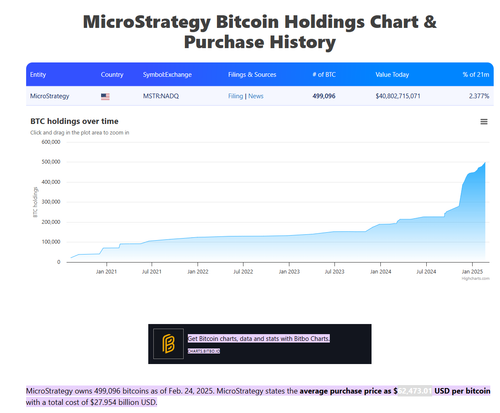
Task: Click the chart peak near Jan 2025
Action: click(x=485, y=163)
